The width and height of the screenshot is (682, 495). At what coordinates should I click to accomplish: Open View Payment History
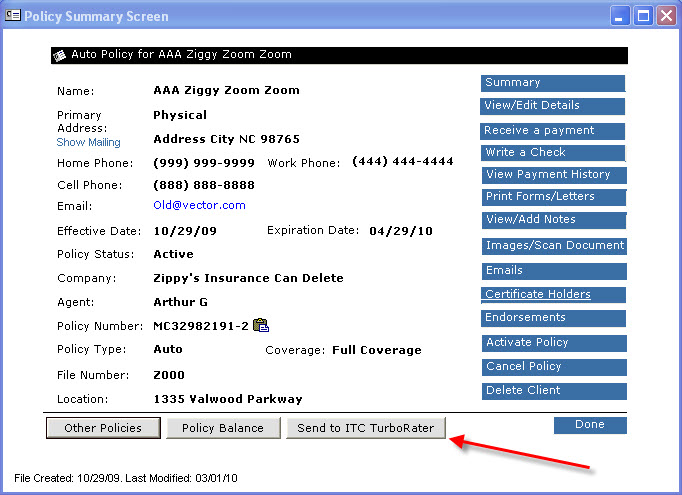click(x=552, y=175)
